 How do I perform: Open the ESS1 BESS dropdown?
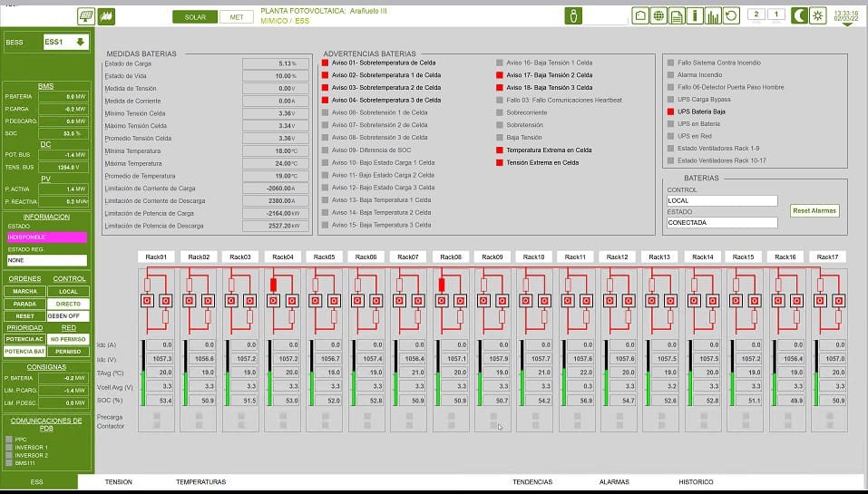point(66,42)
